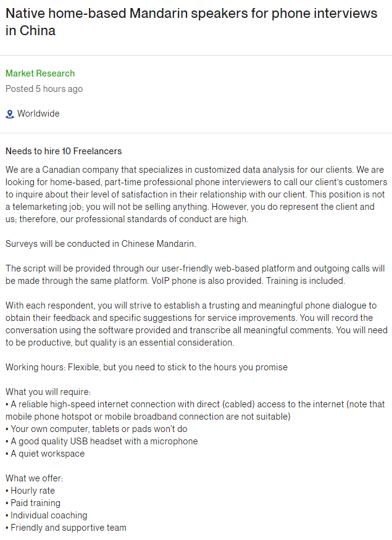Click the "Surveys will be conducted" line

click(x=101, y=244)
